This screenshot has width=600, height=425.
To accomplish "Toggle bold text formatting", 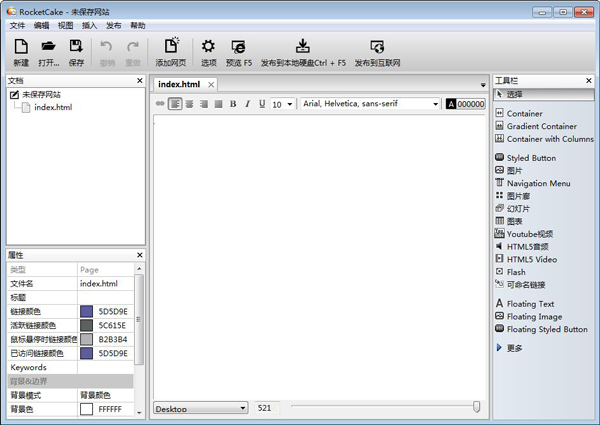I will 233,104.
